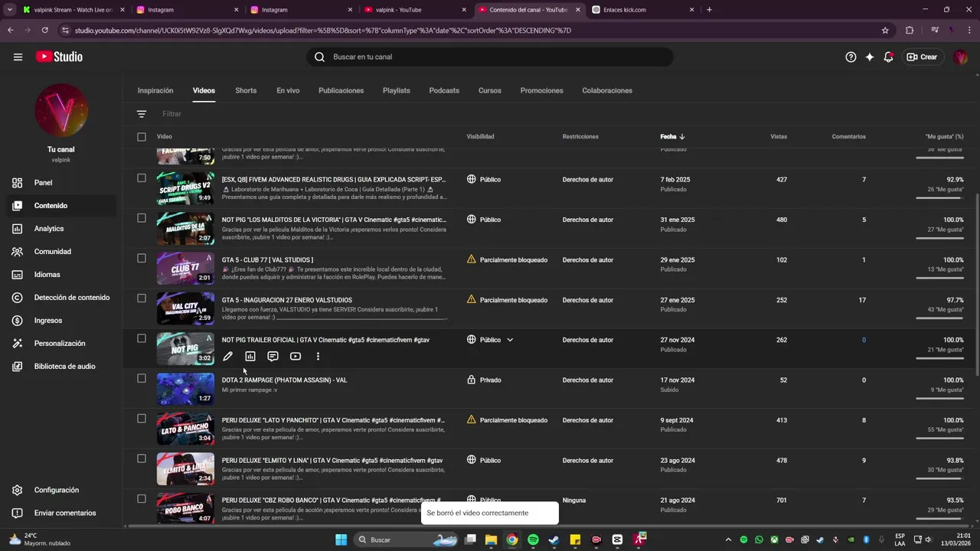Open Panel in the sidebar
This screenshot has width=980, height=551.
tap(61, 183)
